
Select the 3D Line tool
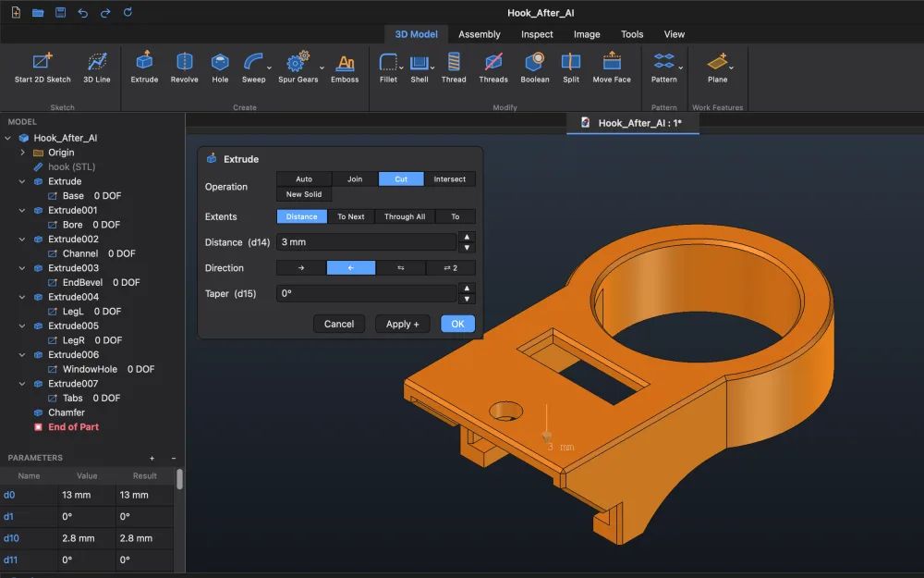pyautogui.click(x=97, y=68)
